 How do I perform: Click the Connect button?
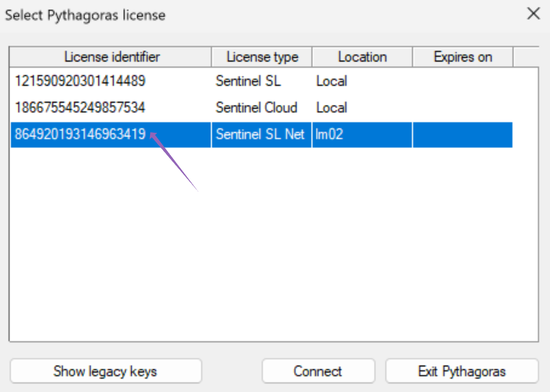click(318, 371)
